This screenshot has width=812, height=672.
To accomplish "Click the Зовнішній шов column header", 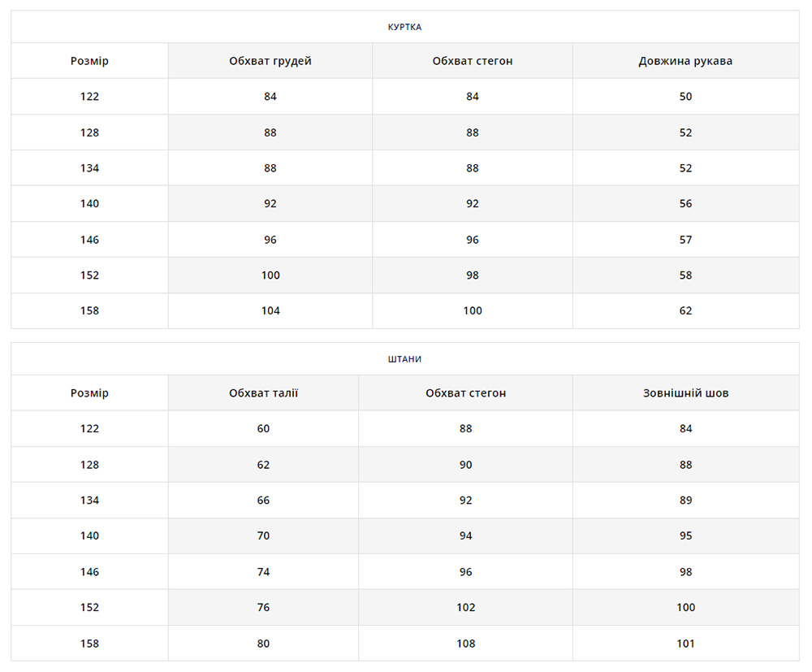I will 685,393.
